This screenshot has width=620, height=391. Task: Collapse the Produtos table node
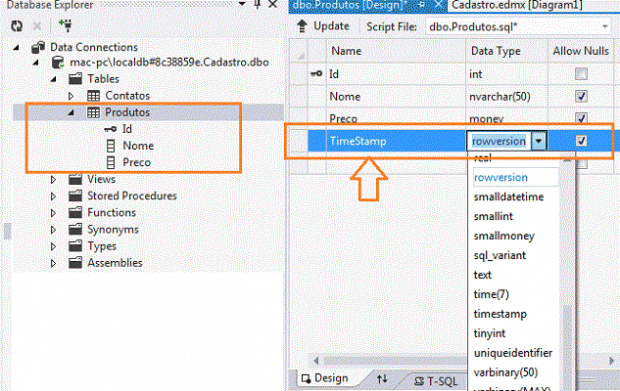pos(71,113)
